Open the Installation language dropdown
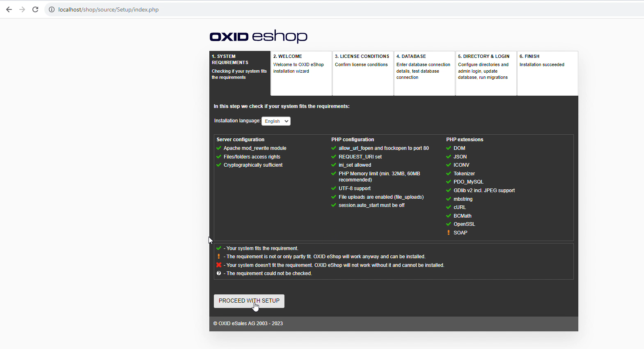The height and width of the screenshot is (349, 644). point(276,121)
